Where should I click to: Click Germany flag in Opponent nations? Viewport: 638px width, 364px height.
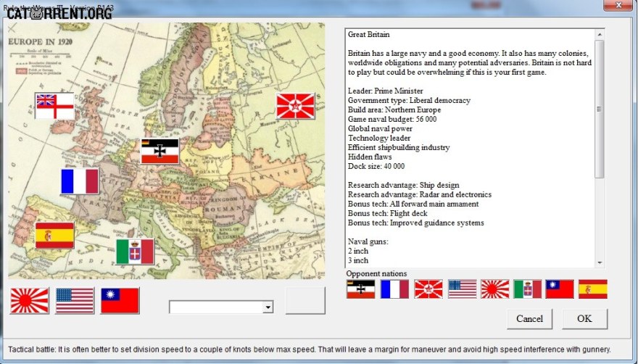click(x=361, y=289)
